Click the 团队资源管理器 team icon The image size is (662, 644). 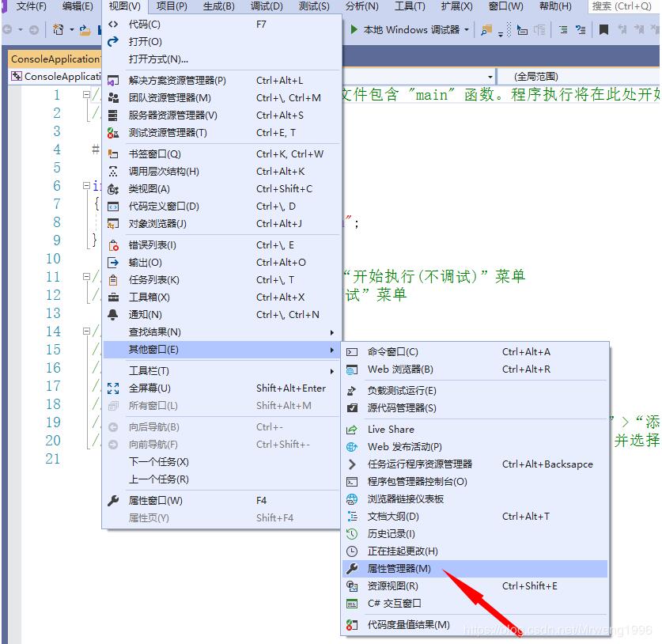pyautogui.click(x=113, y=98)
